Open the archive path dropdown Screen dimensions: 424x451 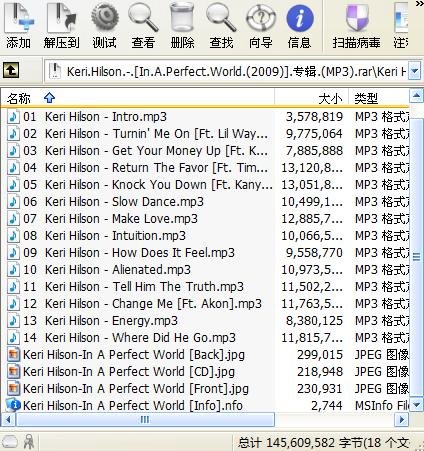pyautogui.click(x=415, y=71)
